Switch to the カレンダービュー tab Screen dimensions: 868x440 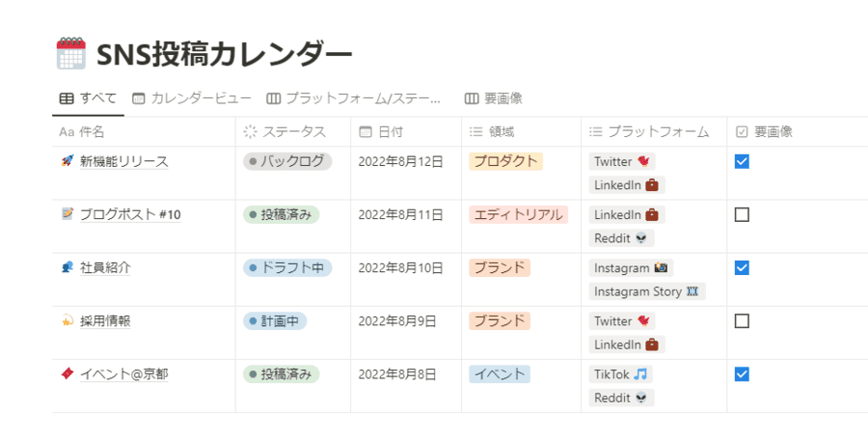point(192,98)
